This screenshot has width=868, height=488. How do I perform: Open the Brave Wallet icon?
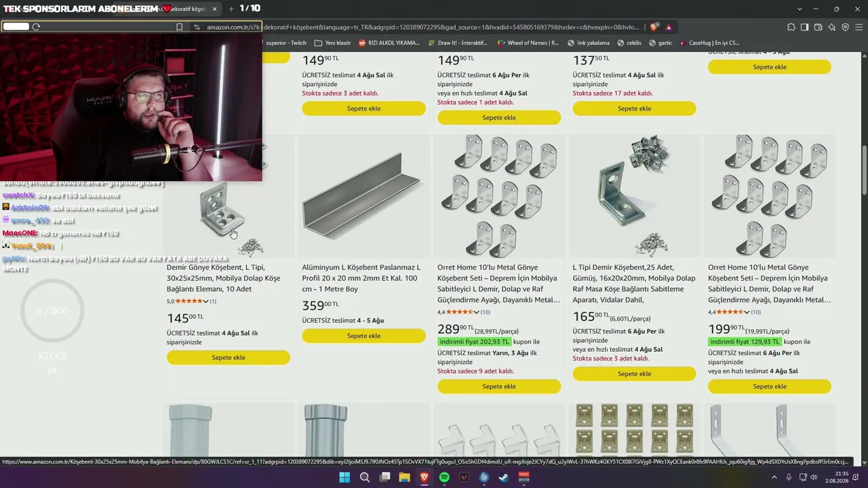[818, 27]
